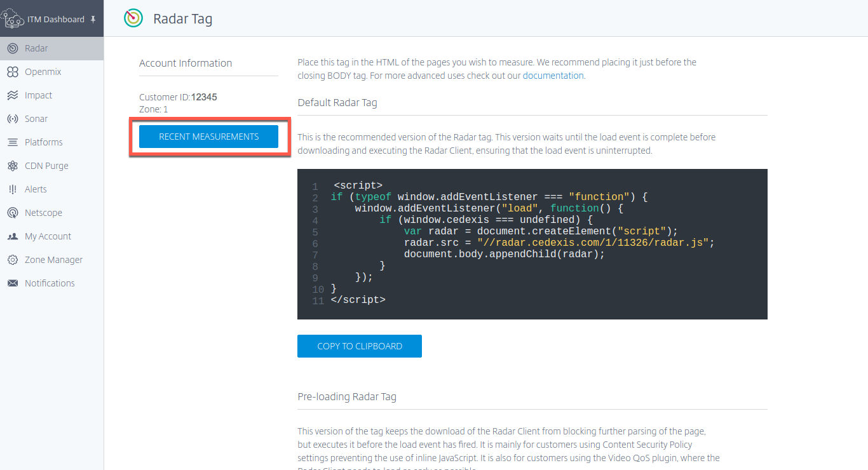
Task: Select Sonar in the sidebar
Action: point(51,119)
